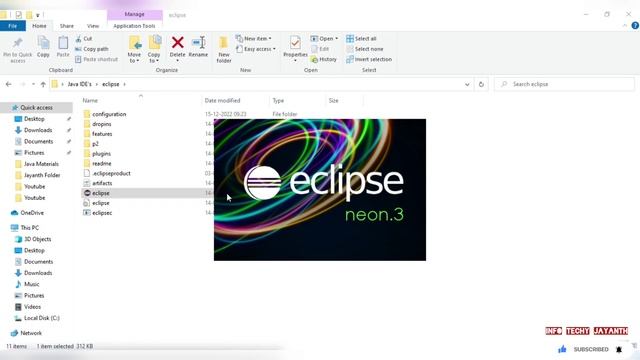Select the configuration folder
Viewport: 640px width, 360px height.
pyautogui.click(x=104, y=114)
